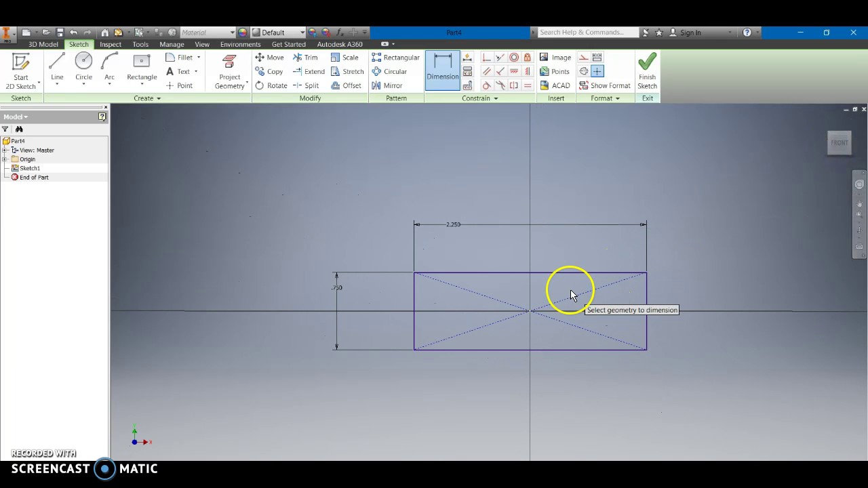Image resolution: width=868 pixels, height=488 pixels.
Task: Click Show Format button
Action: coord(605,85)
